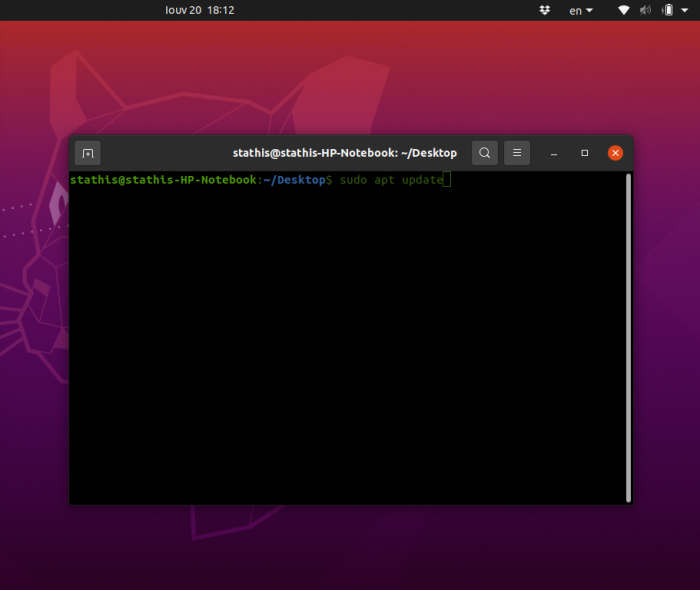Open a new terminal tab
Image resolution: width=700 pixels, height=590 pixels.
tap(88, 153)
